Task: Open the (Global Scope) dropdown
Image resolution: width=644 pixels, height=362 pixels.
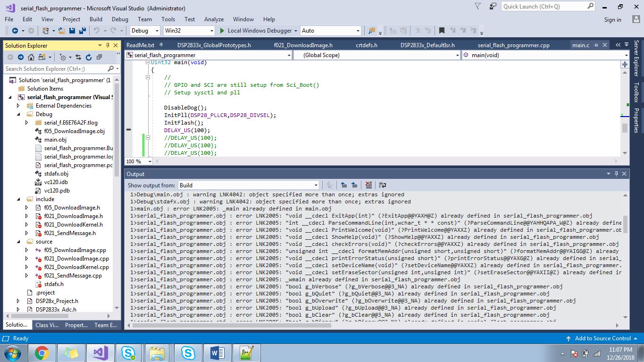Action: [x=377, y=55]
